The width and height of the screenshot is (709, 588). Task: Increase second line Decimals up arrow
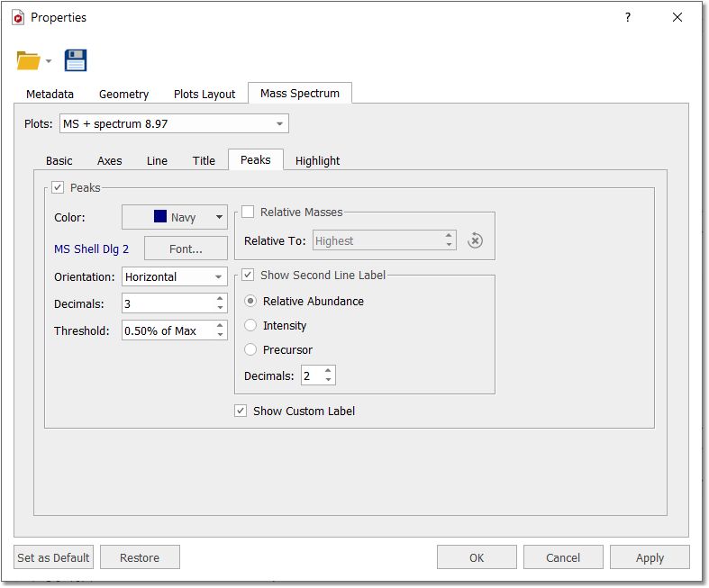pyautogui.click(x=328, y=371)
